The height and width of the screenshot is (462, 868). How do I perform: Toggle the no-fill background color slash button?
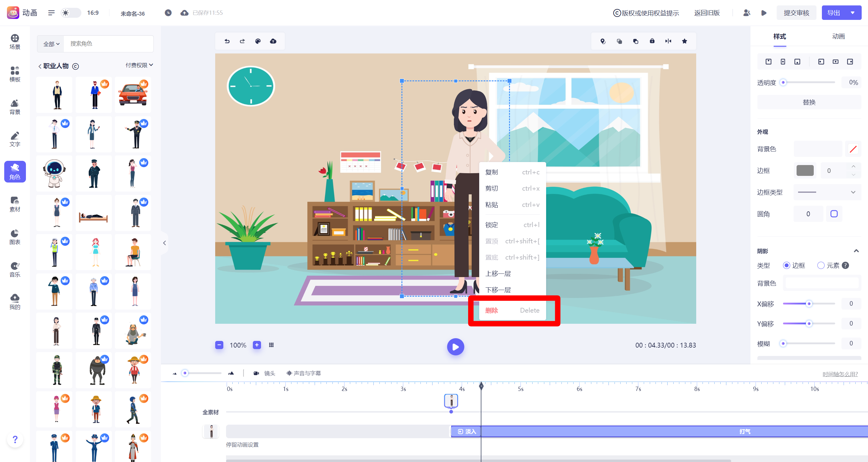point(853,149)
